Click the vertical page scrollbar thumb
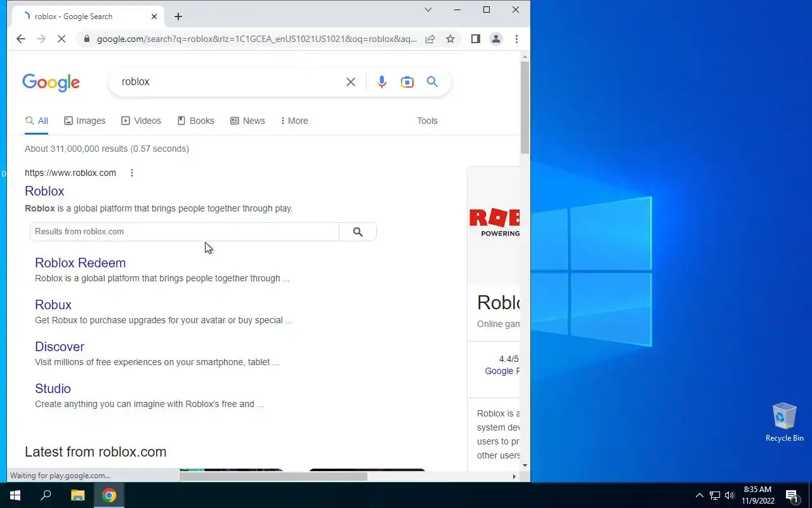The image size is (812, 508). (x=525, y=108)
